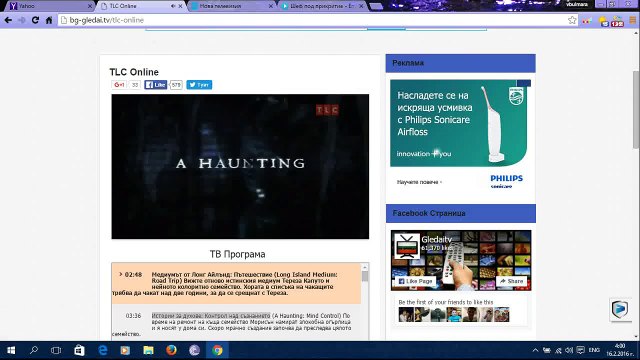This screenshot has height=360, width=640.
Task: Open the Action Center notification icon
Action: click(580, 350)
